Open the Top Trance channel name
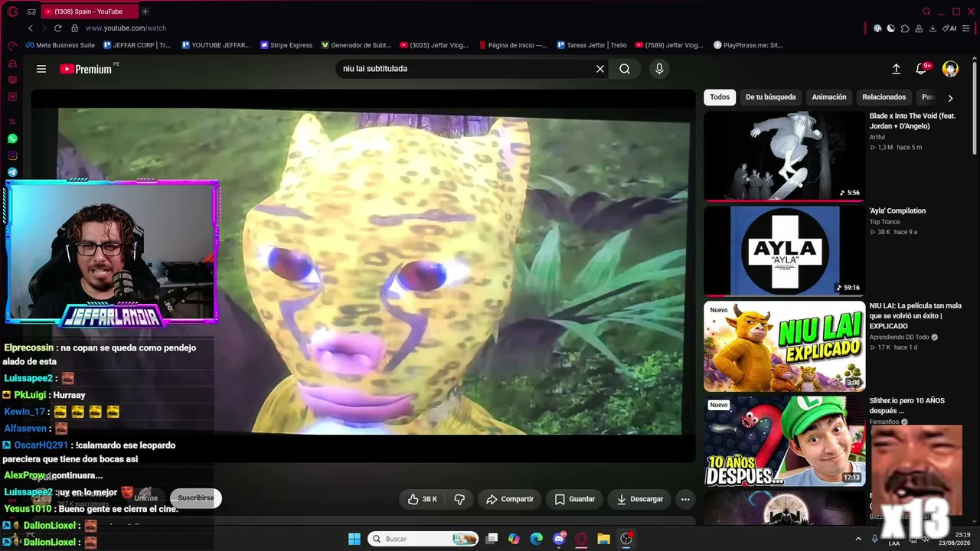 tap(884, 222)
